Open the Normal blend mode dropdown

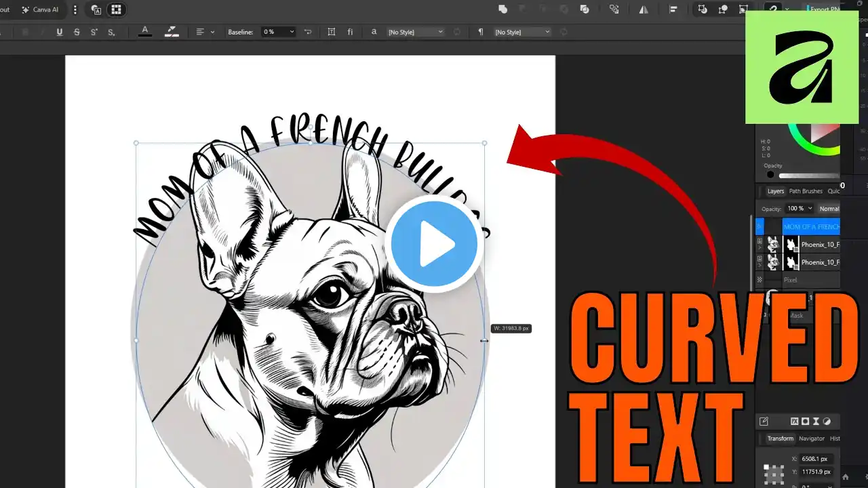point(829,209)
